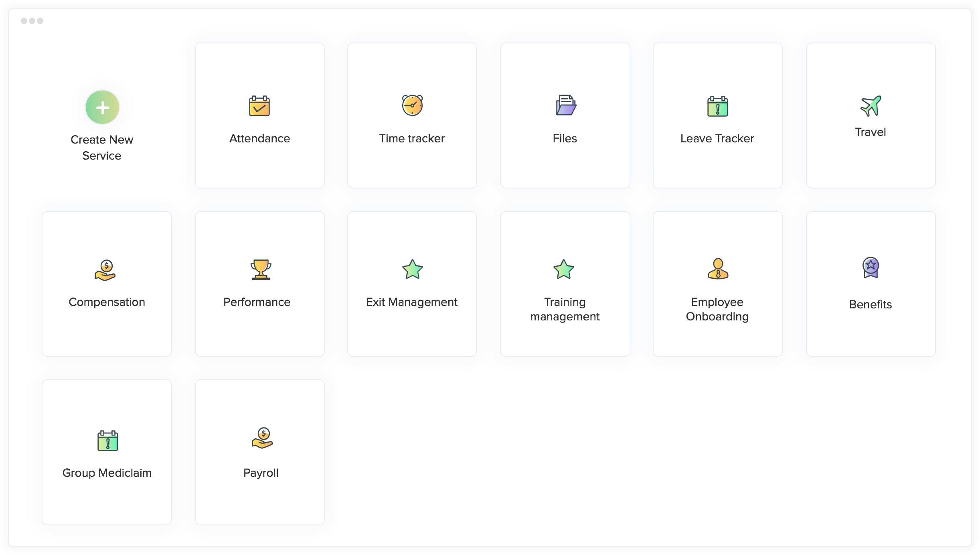Click the Time tracker clock icon
The height and width of the screenshot is (555, 980).
click(411, 105)
